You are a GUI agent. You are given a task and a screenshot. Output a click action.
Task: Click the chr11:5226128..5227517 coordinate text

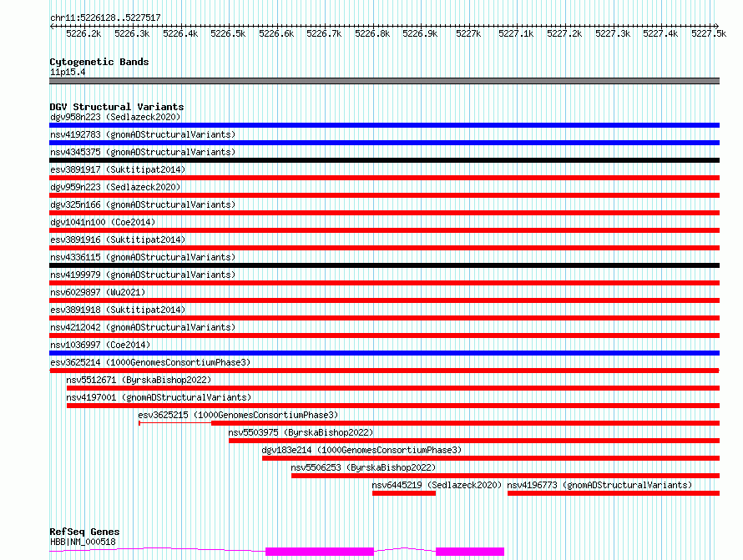[105, 18]
